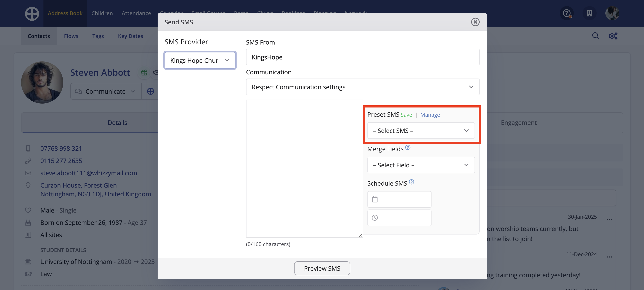Image resolution: width=644 pixels, height=290 pixels.
Task: Click the University of Nottingham entry
Action: tap(97, 261)
